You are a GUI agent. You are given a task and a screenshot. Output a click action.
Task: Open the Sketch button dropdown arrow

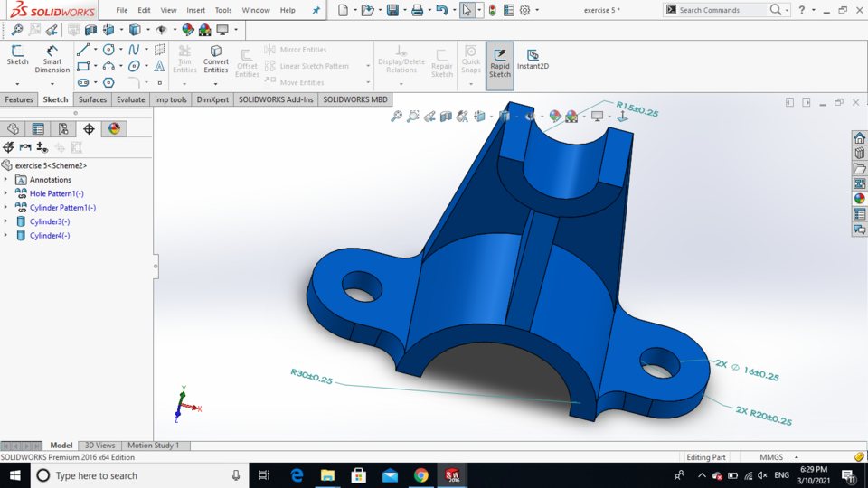tap(17, 84)
